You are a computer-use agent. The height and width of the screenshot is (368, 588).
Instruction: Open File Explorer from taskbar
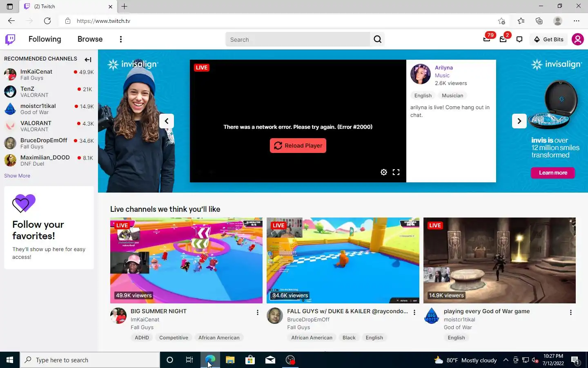230,360
